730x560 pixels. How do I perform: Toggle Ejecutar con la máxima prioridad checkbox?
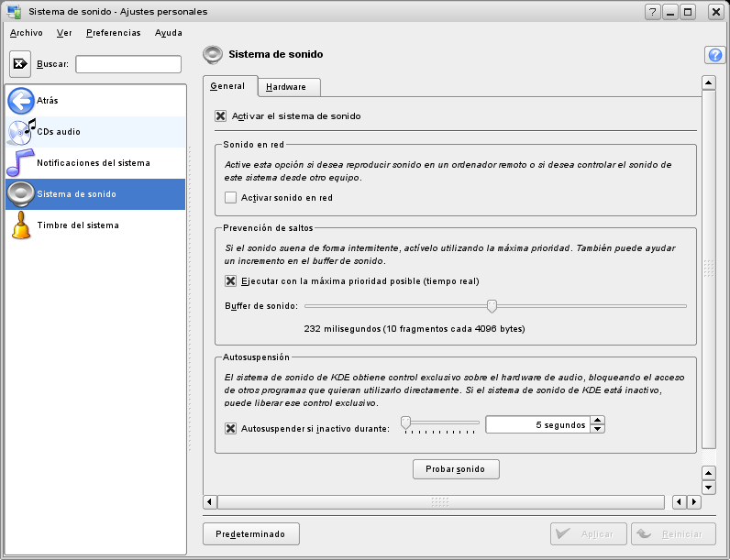point(230,280)
